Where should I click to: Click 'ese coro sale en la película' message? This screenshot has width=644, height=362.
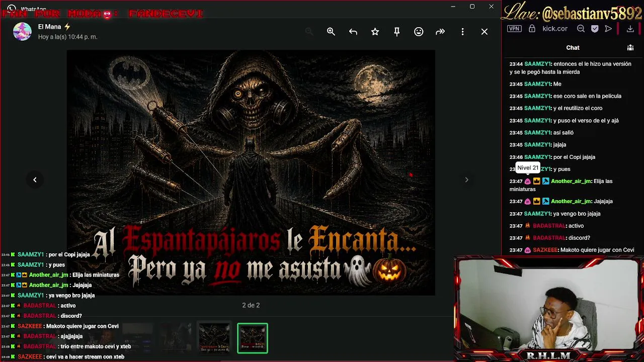click(587, 96)
